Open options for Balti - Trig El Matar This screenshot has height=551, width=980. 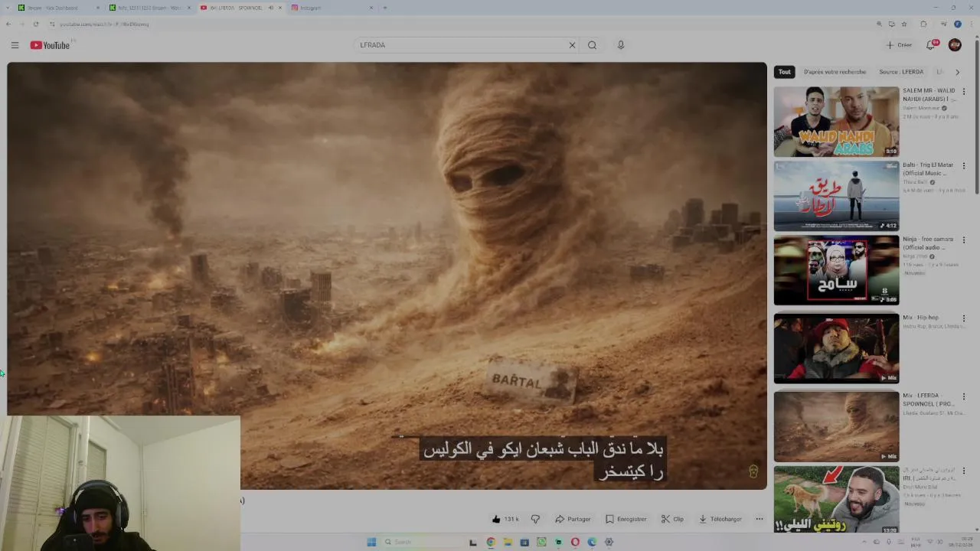click(964, 165)
